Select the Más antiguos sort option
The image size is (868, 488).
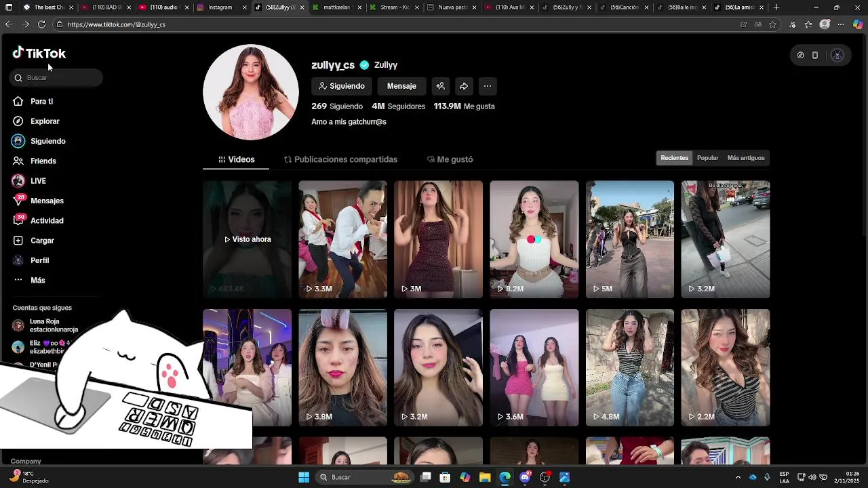[746, 158]
